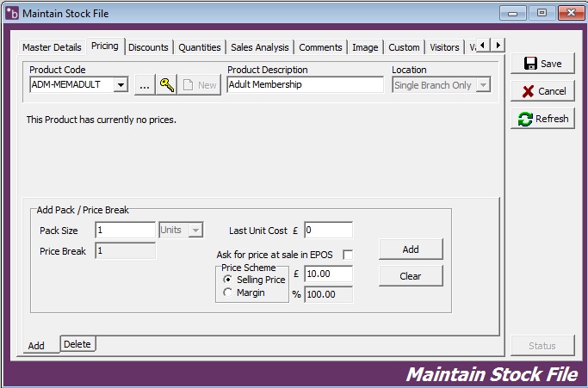Image resolution: width=588 pixels, height=388 pixels.
Task: Enable Ask for price at sale in EPOS
Action: click(348, 255)
